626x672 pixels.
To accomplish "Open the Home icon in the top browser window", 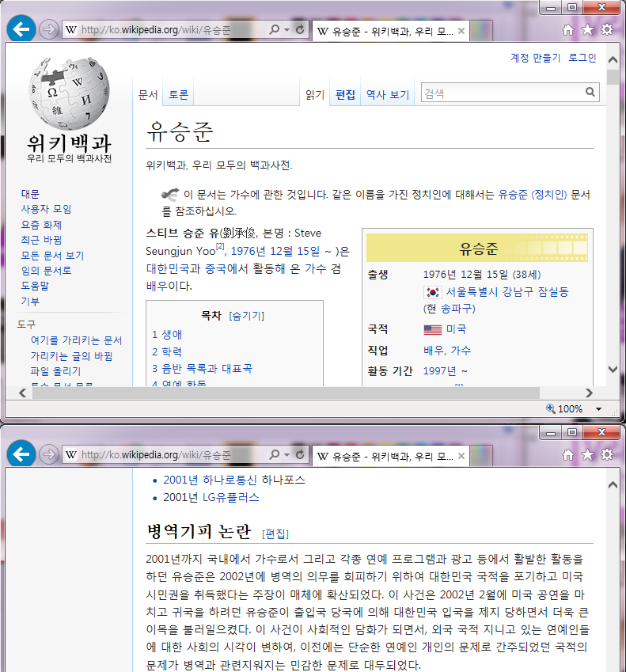I will pos(567,29).
